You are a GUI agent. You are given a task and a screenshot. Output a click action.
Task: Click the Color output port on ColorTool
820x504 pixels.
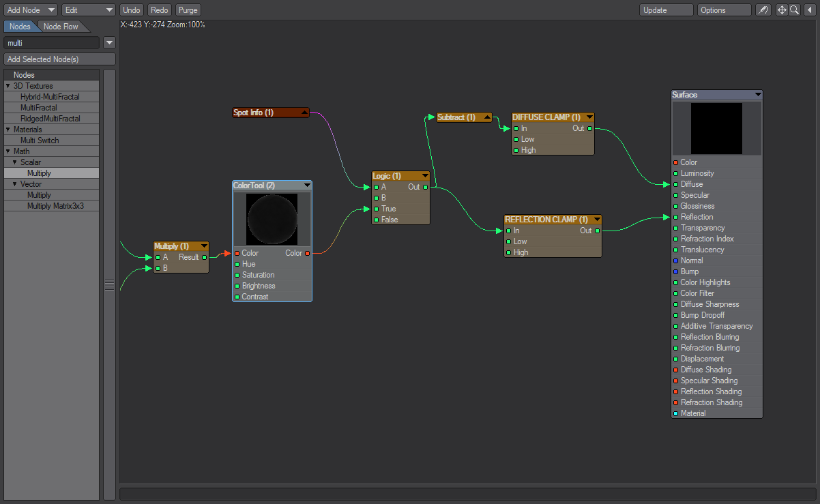308,253
